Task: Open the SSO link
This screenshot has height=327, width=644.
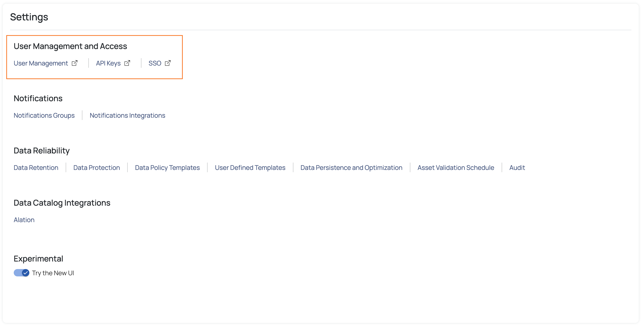Action: click(x=155, y=63)
